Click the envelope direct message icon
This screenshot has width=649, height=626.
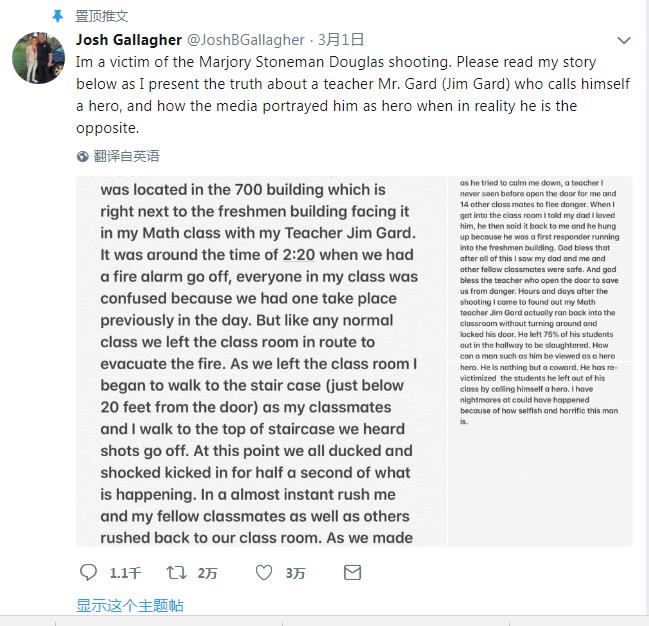[352, 573]
